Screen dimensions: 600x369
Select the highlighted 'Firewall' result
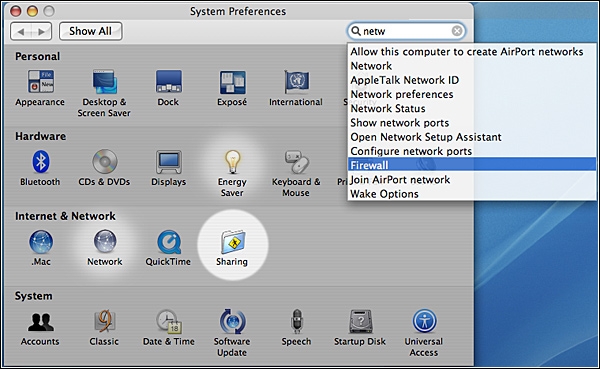click(471, 165)
